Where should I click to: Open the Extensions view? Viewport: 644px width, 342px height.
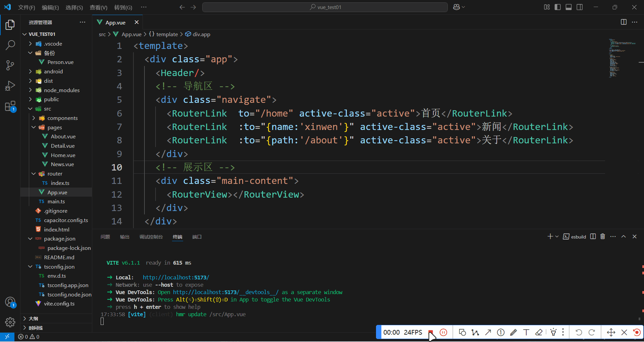pyautogui.click(x=10, y=107)
